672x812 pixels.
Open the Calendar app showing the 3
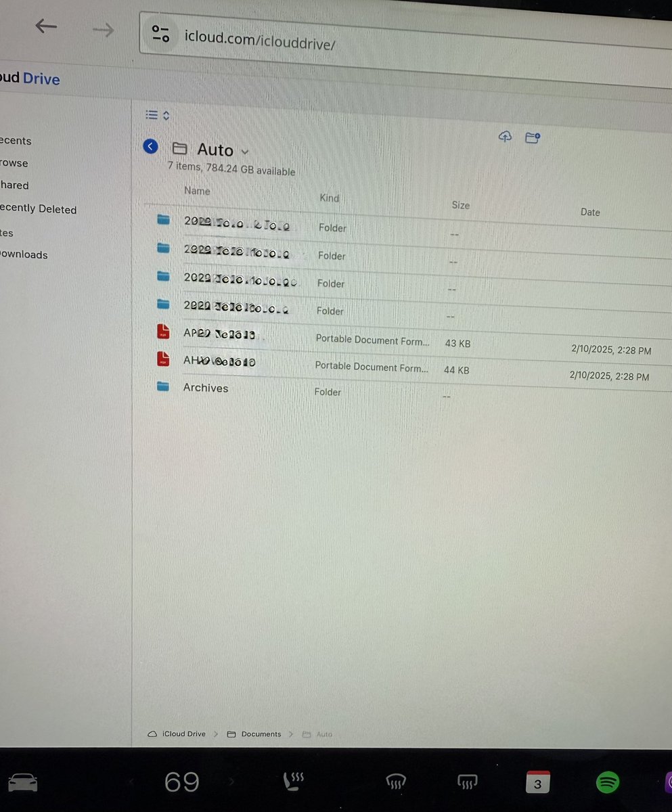tap(537, 782)
